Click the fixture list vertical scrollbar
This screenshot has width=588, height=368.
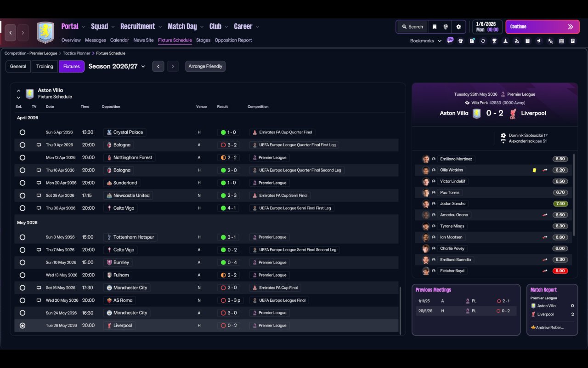[x=401, y=310]
